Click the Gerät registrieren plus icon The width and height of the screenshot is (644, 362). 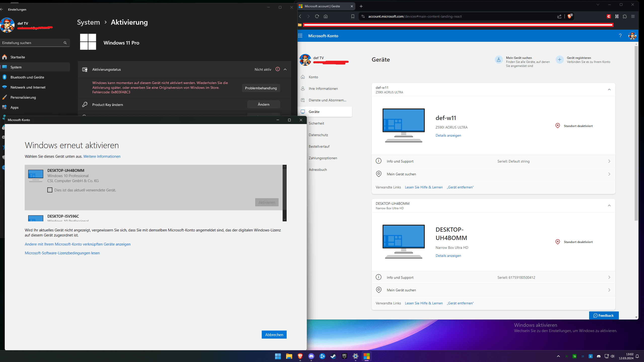(x=559, y=60)
